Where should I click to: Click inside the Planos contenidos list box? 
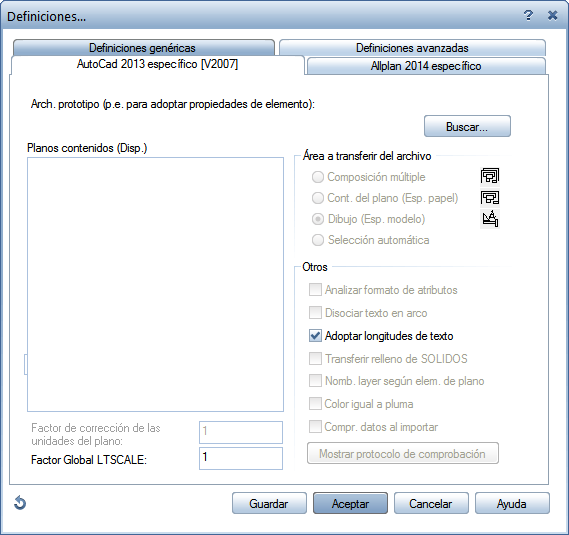point(155,284)
